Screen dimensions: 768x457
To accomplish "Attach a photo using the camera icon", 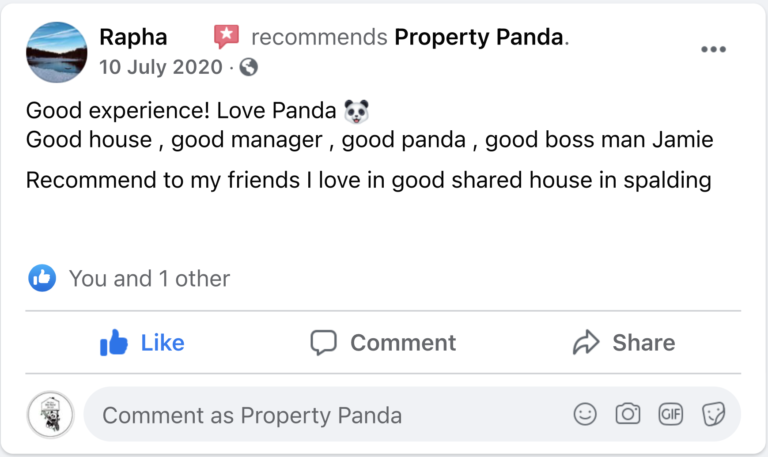I will 628,414.
